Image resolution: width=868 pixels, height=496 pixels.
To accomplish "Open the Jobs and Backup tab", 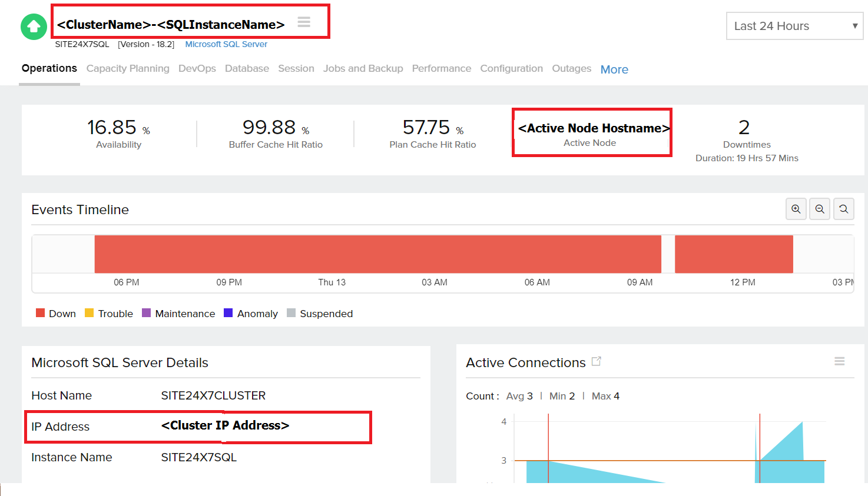I will coord(363,68).
